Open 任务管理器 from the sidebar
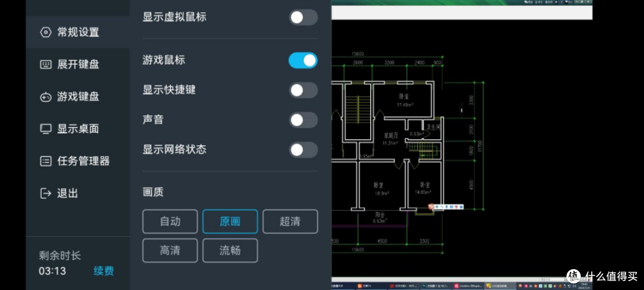The height and width of the screenshot is (290, 644). [78, 161]
